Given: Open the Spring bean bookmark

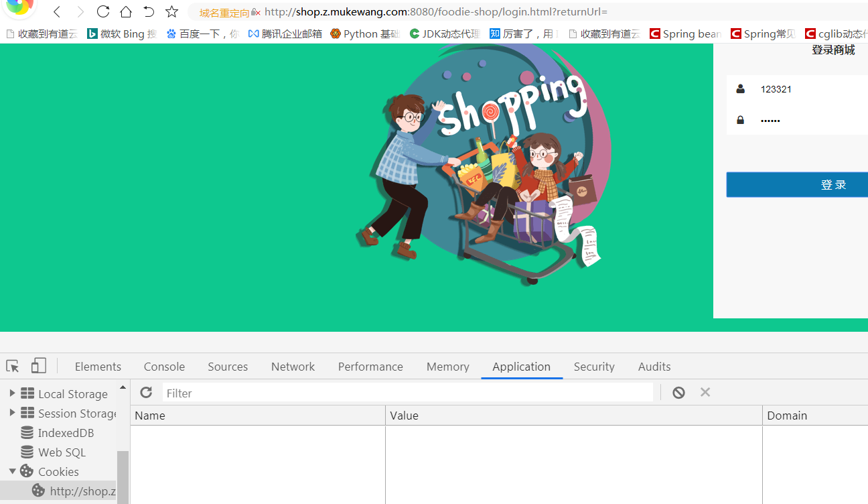Looking at the screenshot, I should (x=685, y=34).
